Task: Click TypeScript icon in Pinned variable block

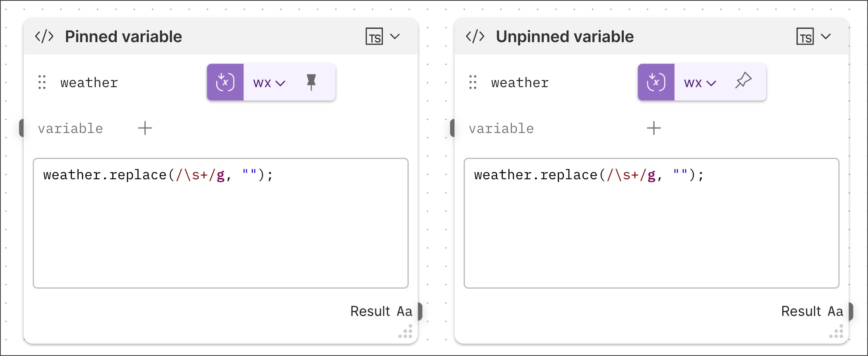Action: pyautogui.click(x=374, y=36)
